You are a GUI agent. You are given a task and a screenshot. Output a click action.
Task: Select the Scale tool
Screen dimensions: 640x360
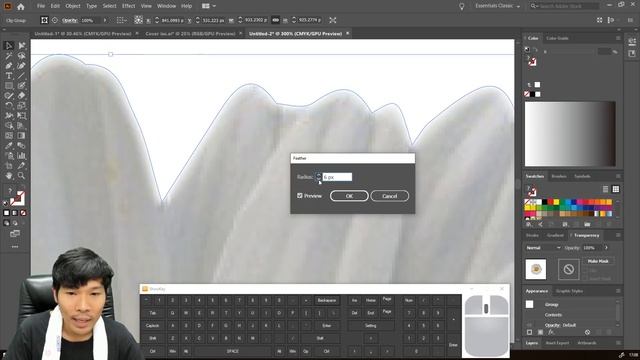pos(21,106)
